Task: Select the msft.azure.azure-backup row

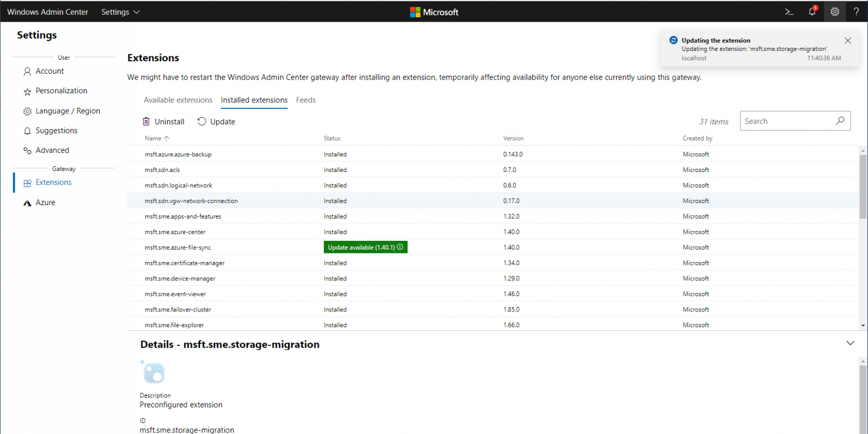Action: 493,154
